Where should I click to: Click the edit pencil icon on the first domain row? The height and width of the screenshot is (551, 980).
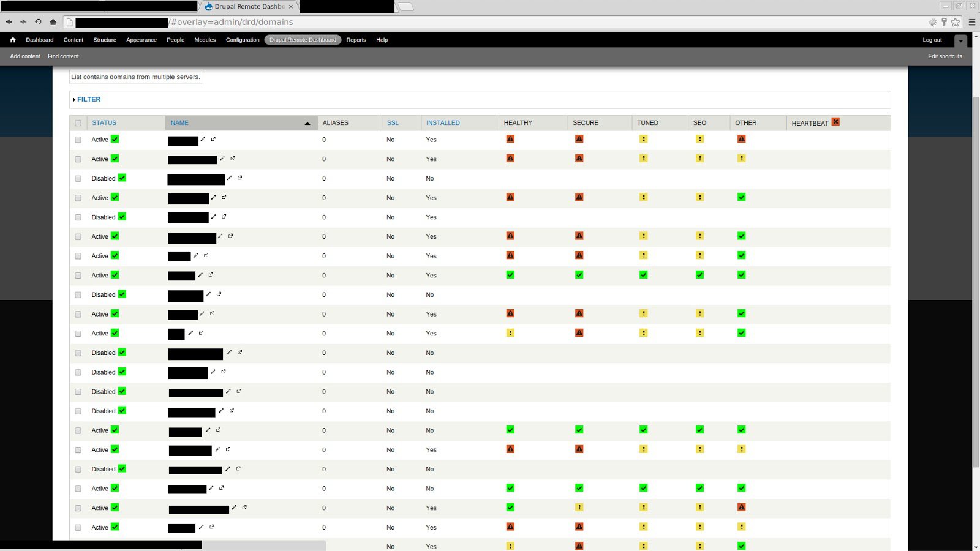tap(203, 139)
